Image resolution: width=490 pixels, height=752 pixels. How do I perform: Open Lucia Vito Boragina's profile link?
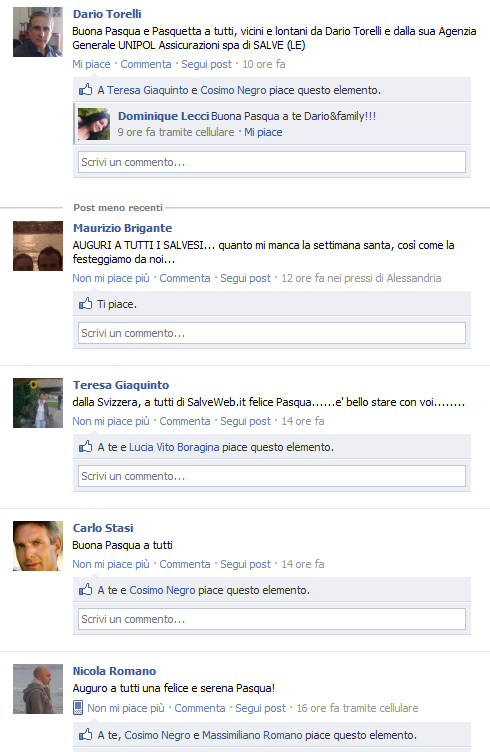click(x=174, y=447)
